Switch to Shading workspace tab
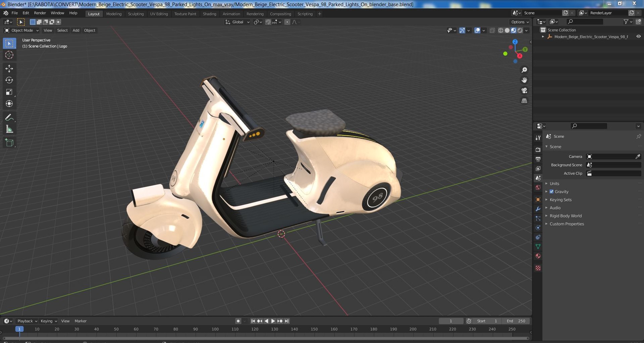This screenshot has height=343, width=644. (x=209, y=14)
